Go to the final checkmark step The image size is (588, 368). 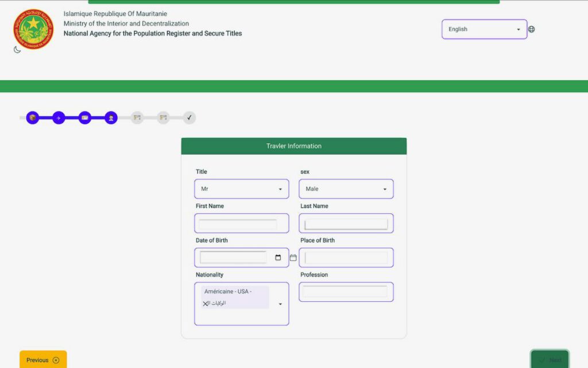pos(189,118)
